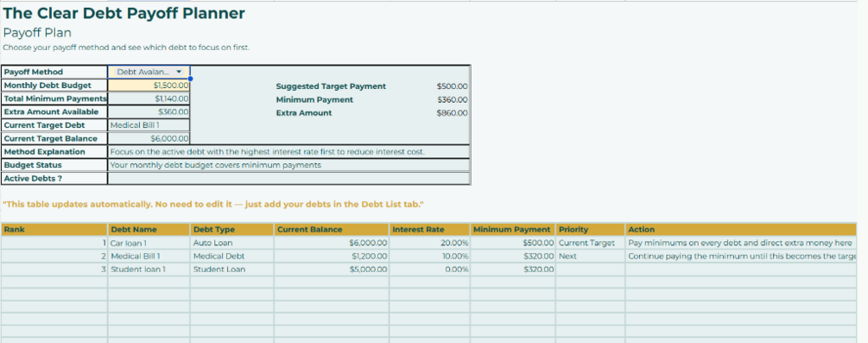The width and height of the screenshot is (868, 343).
Task: Select the 'Action' column header
Action: pos(741,230)
